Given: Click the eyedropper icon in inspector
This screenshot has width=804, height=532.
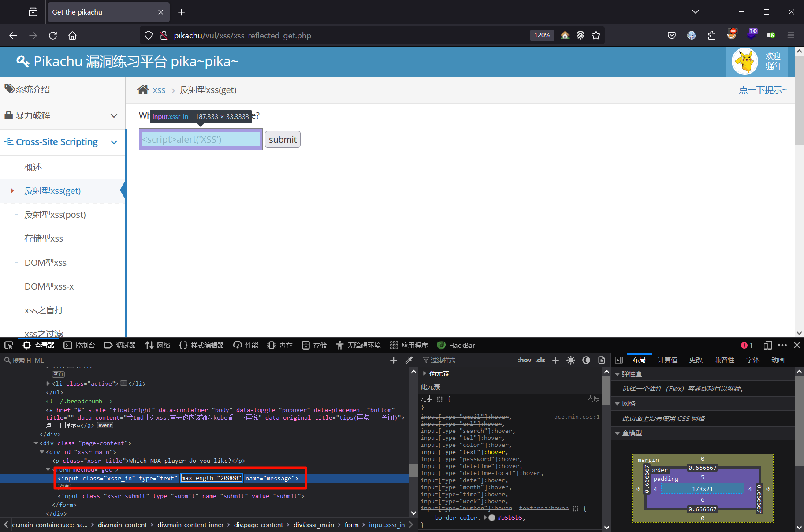Looking at the screenshot, I should click(409, 360).
